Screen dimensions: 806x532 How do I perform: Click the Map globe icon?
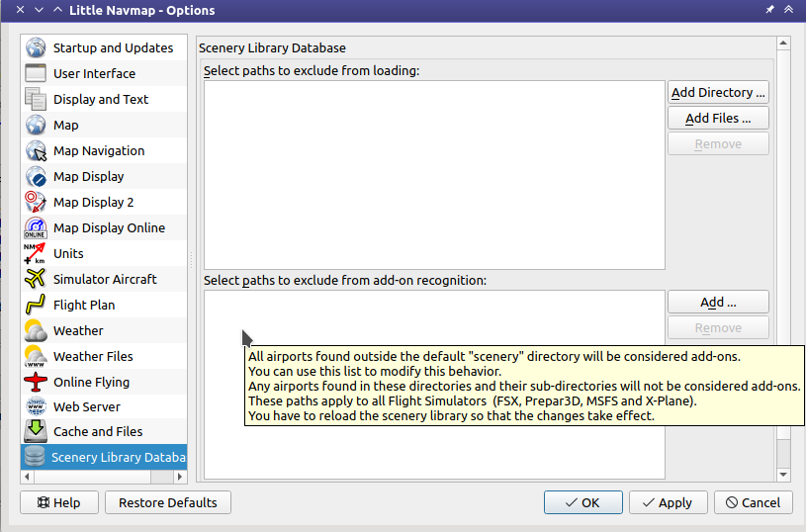click(36, 125)
